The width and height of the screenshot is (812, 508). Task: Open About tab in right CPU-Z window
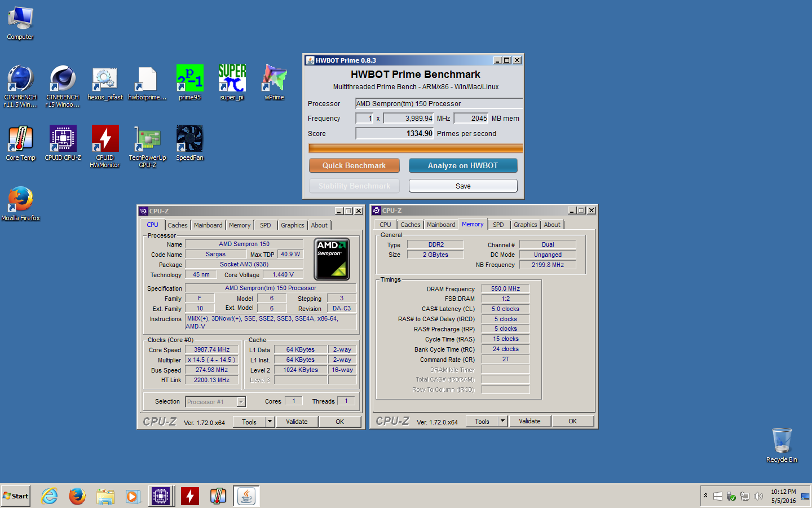[x=552, y=225]
